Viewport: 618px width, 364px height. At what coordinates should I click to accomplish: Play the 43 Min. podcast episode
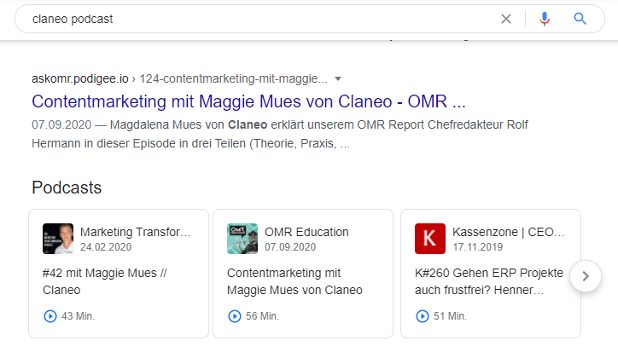pyautogui.click(x=50, y=316)
